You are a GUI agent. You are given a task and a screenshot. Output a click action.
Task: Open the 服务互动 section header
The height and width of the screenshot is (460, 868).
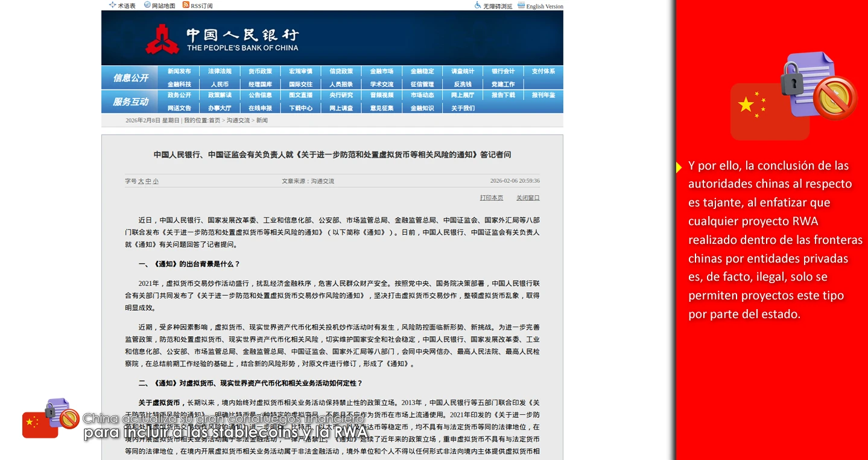point(130,101)
